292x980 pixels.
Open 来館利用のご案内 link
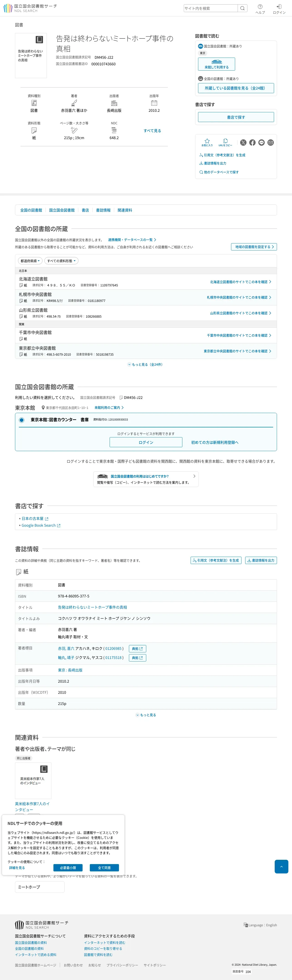109,407
